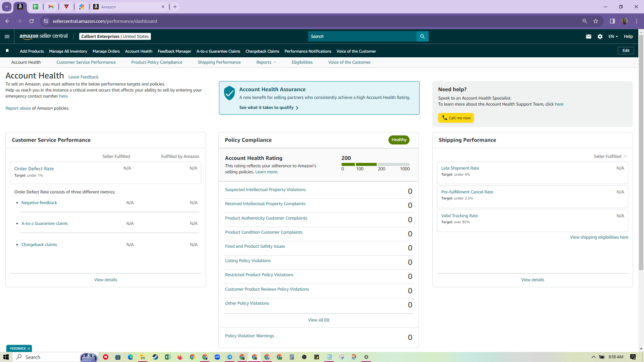Open View shipping eligibilities here link

pyautogui.click(x=599, y=237)
